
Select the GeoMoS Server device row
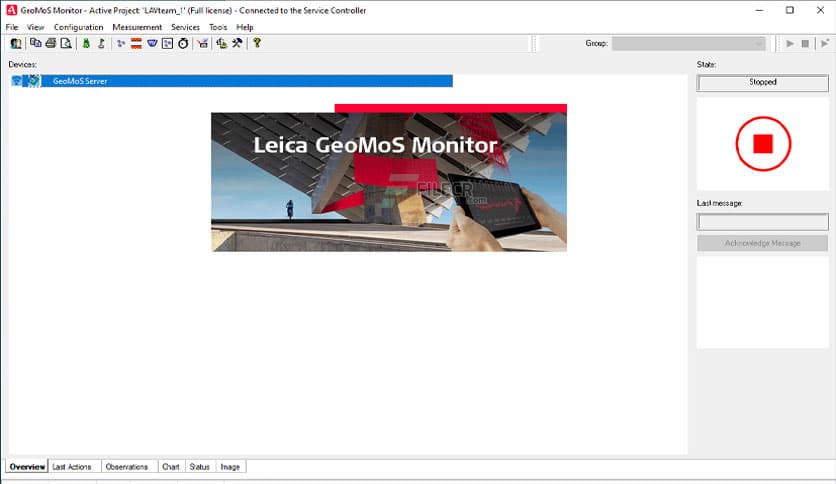231,81
